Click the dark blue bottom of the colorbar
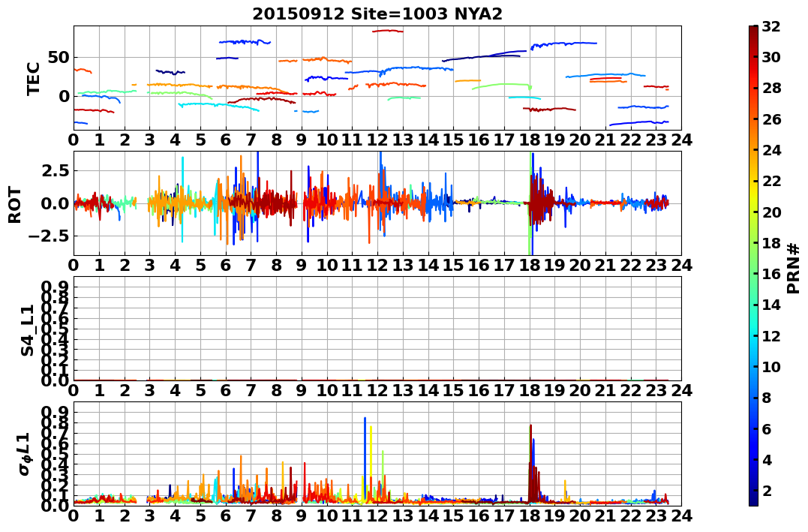Screen dimensions: 808x532 pos(753,501)
